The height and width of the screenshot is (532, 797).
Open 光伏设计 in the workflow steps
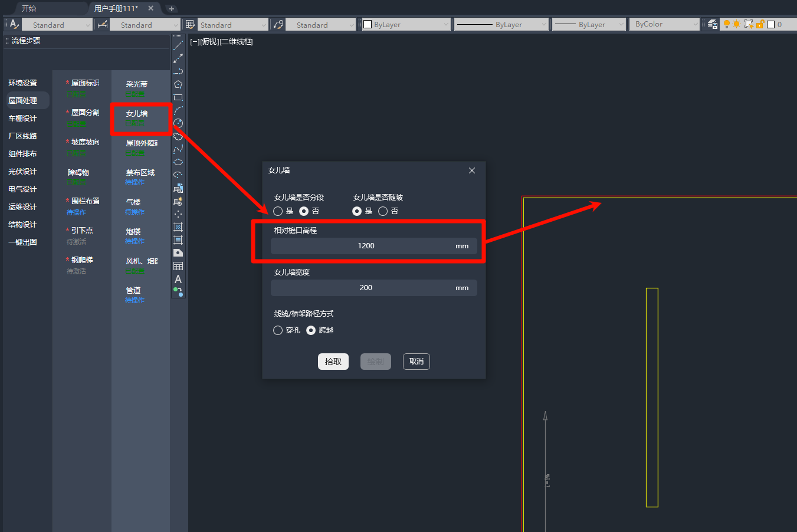tap(22, 172)
